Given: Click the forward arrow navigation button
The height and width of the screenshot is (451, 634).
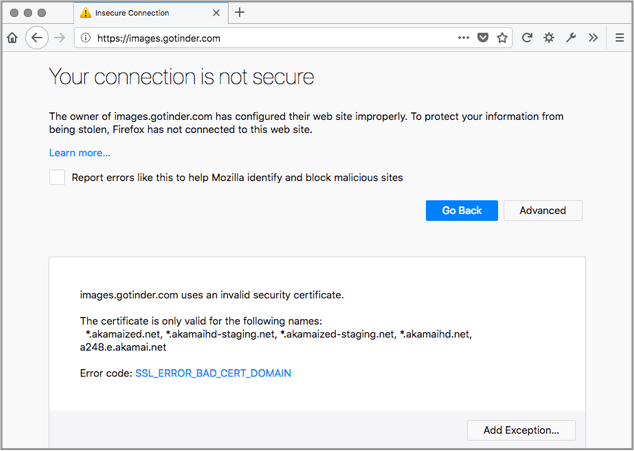Looking at the screenshot, I should 60,38.
